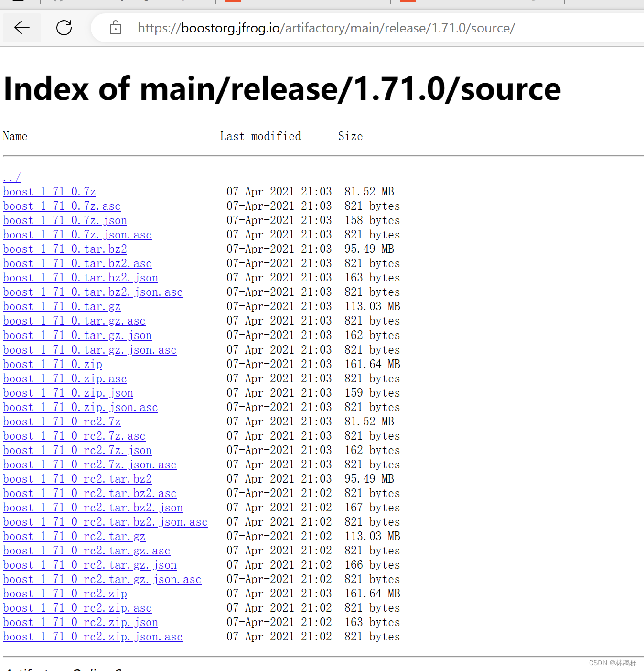Screen dimensions: 644x671
Task: Open boost_1_71_0.tar.bz2.json
Action: pyautogui.click(x=80, y=278)
